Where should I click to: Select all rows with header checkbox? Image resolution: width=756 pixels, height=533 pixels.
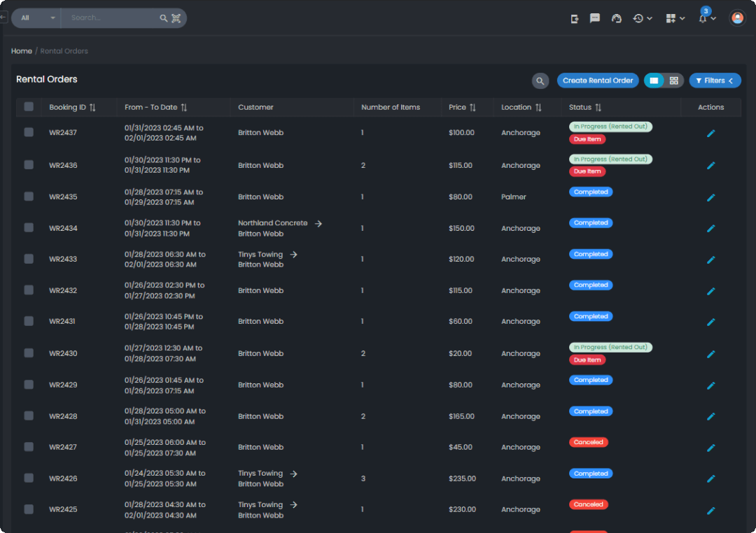click(x=29, y=107)
